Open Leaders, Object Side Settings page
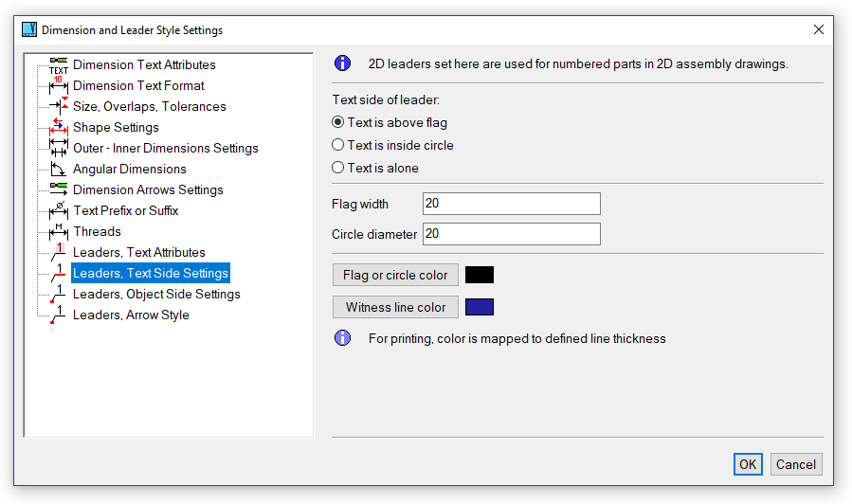The width and height of the screenshot is (852, 504). click(156, 295)
